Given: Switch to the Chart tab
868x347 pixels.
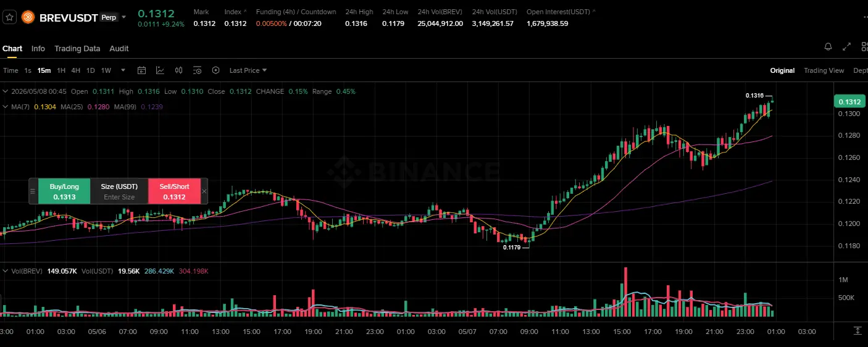Looking at the screenshot, I should [x=12, y=49].
